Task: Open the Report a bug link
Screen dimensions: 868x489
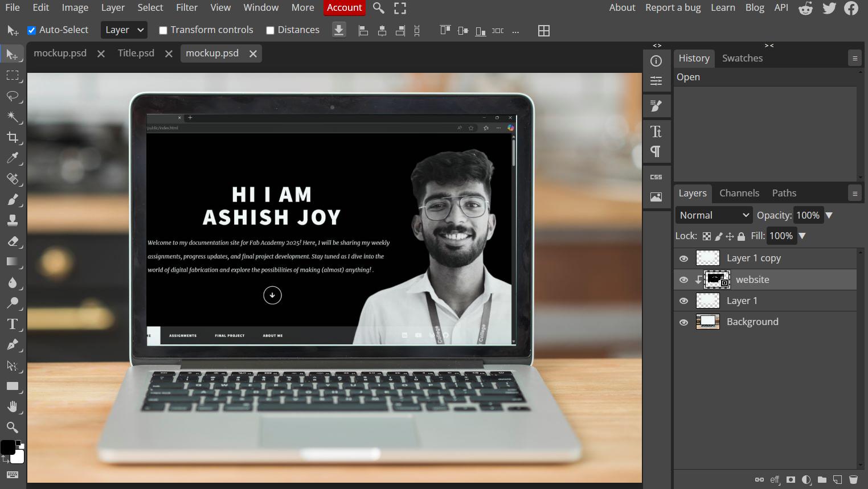Action: click(x=673, y=7)
